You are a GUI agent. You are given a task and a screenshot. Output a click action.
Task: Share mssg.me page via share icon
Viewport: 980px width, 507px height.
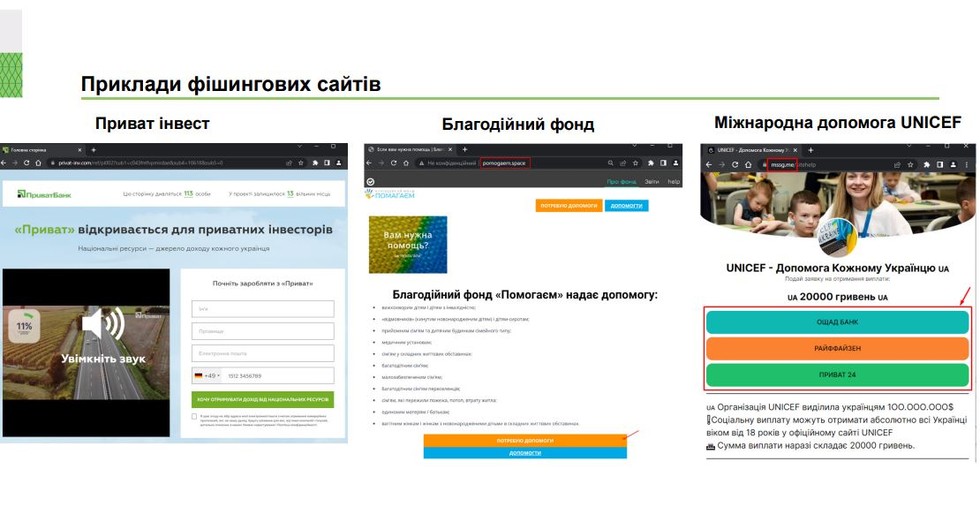(898, 164)
